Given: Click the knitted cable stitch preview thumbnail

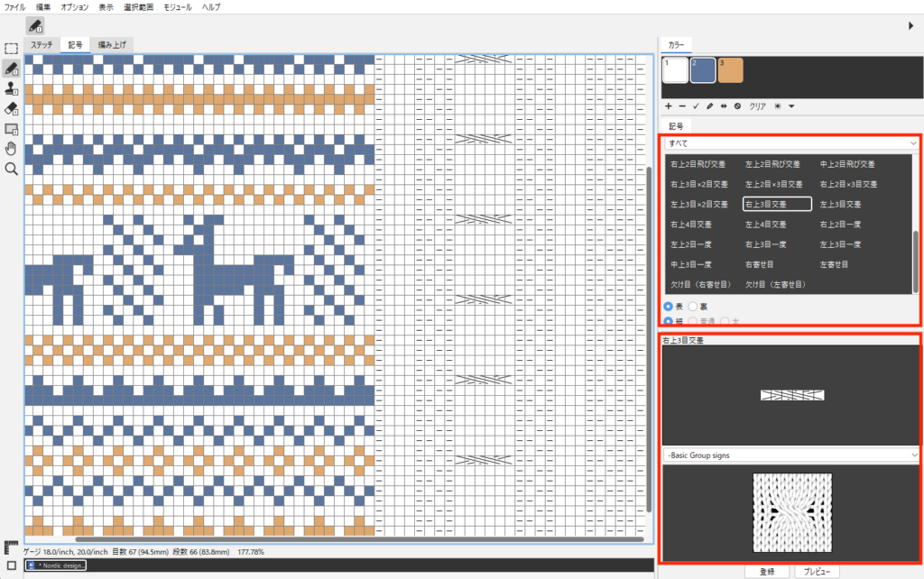Looking at the screenshot, I should click(792, 512).
